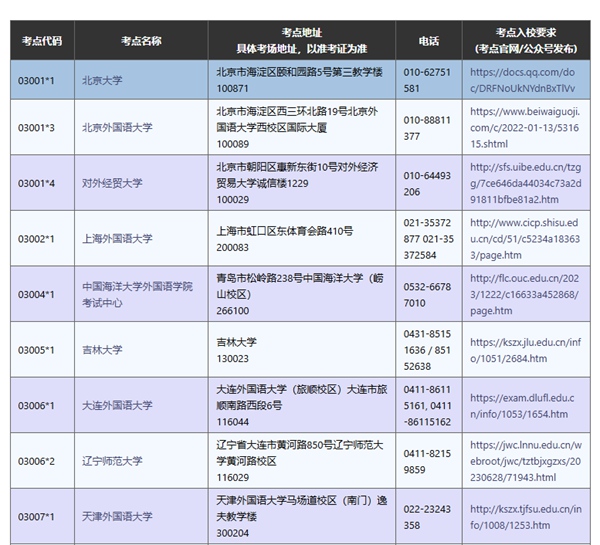
Task: Open the 辽宁师范大学 test center link
Action: click(x=112, y=461)
